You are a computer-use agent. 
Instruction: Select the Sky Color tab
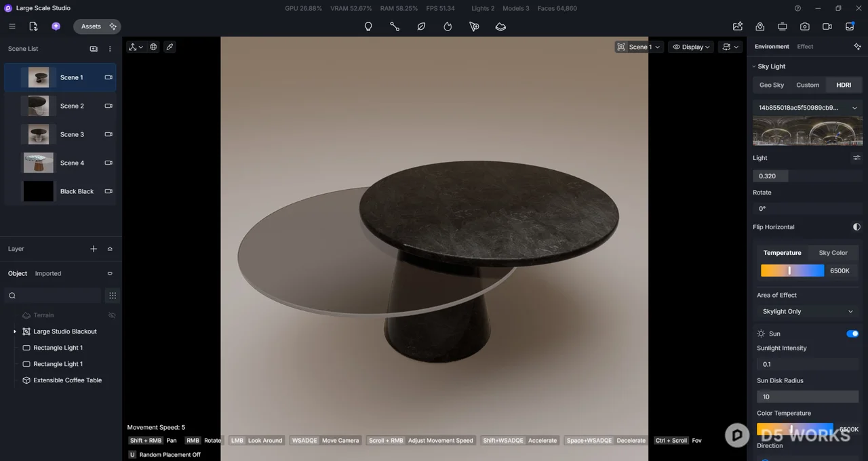(x=833, y=253)
